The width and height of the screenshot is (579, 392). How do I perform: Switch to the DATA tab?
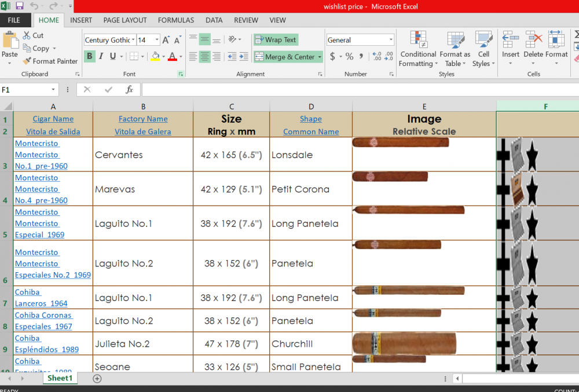tap(214, 20)
